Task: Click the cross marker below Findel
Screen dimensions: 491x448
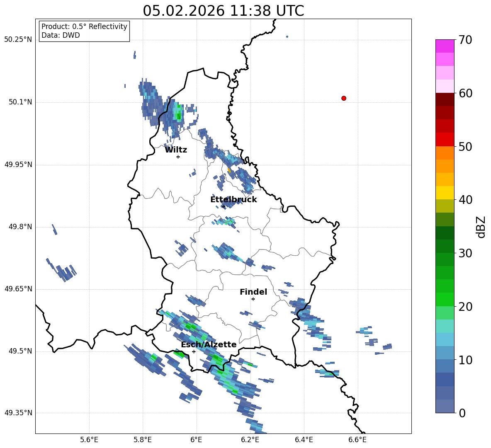Action: (x=253, y=299)
